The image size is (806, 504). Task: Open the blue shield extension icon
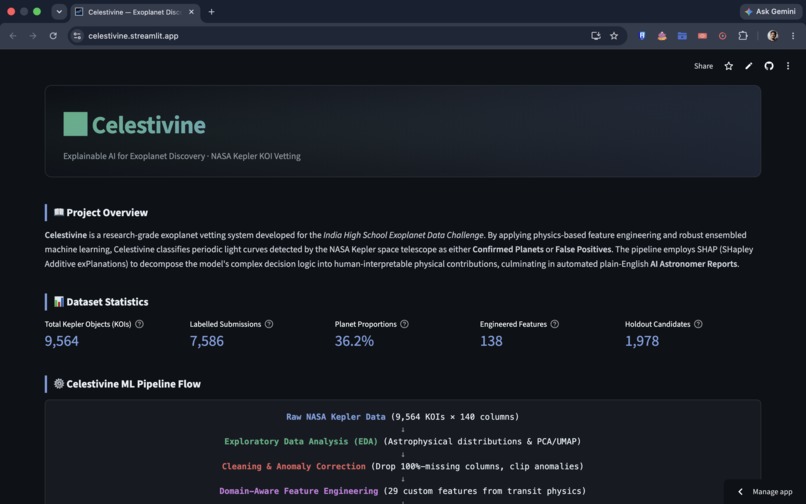642,36
